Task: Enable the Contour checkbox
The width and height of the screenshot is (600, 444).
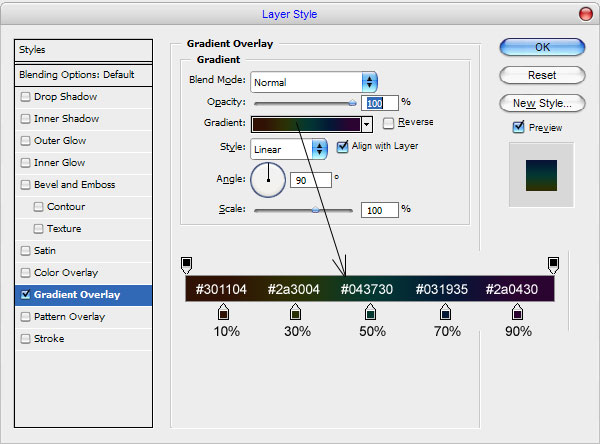Action: click(38, 207)
